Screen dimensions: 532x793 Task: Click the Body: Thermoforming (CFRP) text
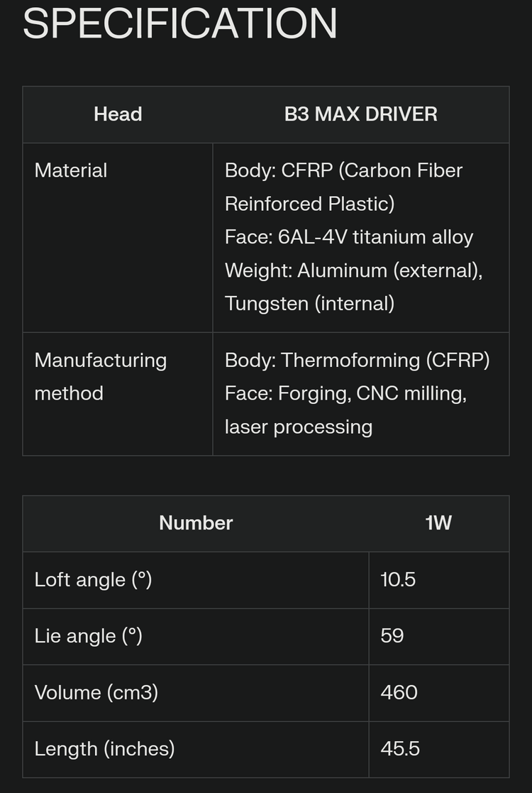click(x=357, y=360)
